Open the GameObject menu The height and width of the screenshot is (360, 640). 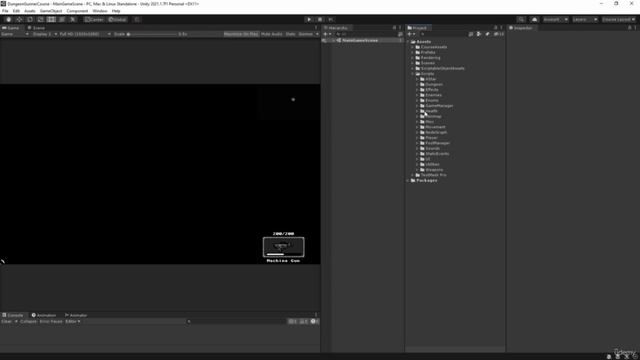pos(51,11)
